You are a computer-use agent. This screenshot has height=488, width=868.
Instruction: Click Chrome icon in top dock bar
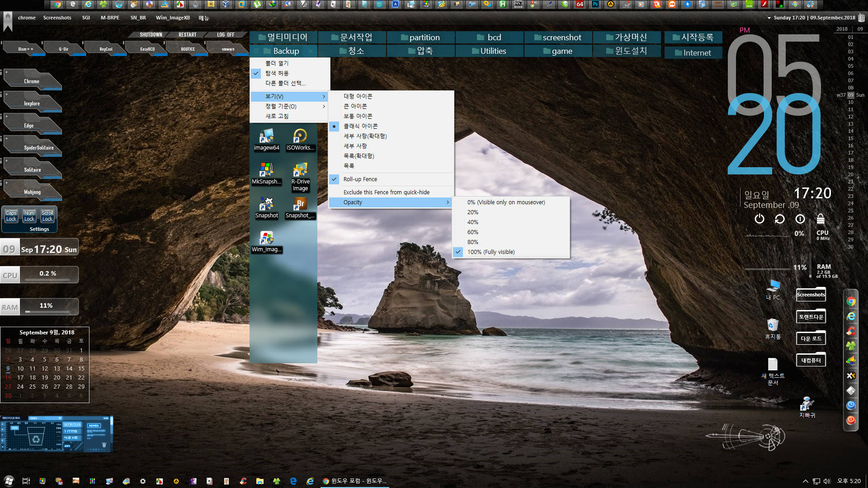point(57,5)
